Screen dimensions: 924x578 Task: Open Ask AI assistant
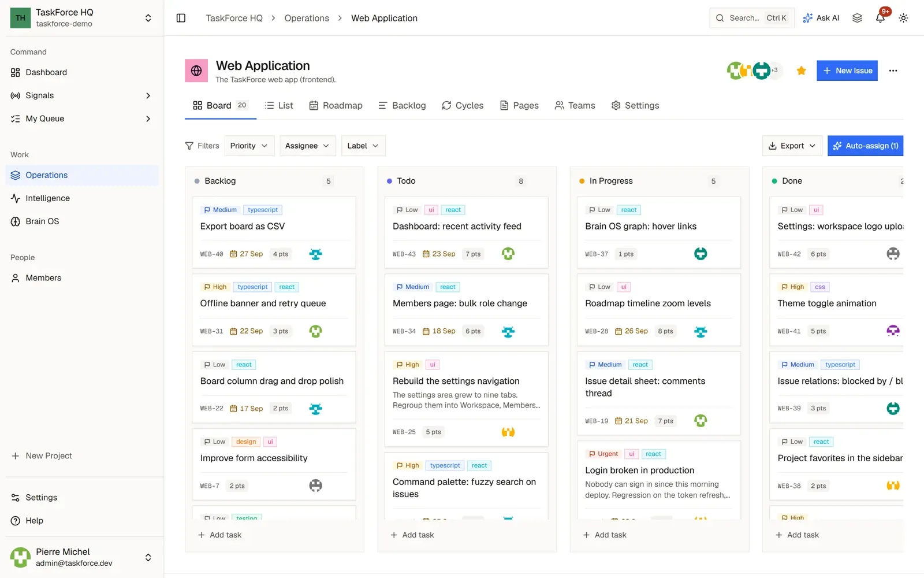(x=821, y=18)
